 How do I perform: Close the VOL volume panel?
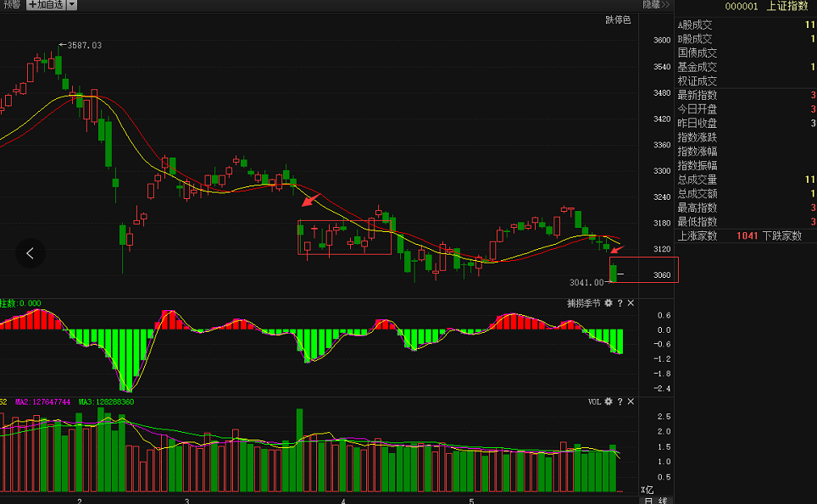tap(631, 402)
